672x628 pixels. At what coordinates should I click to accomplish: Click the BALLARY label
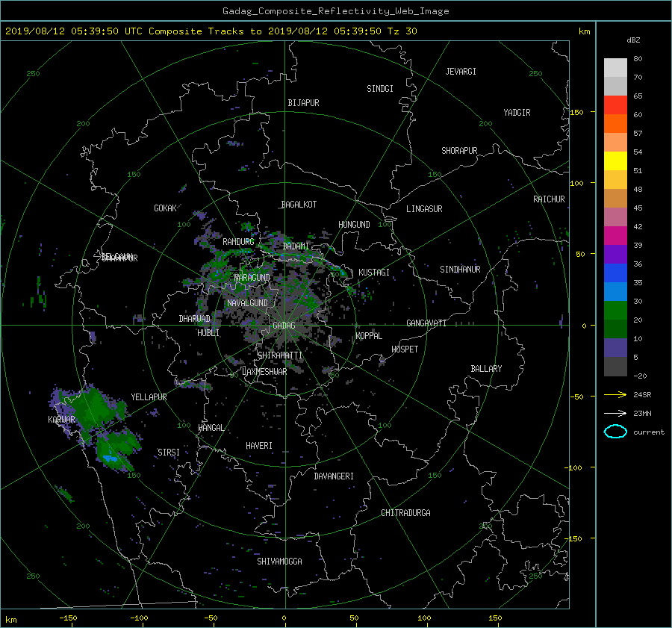pos(486,369)
